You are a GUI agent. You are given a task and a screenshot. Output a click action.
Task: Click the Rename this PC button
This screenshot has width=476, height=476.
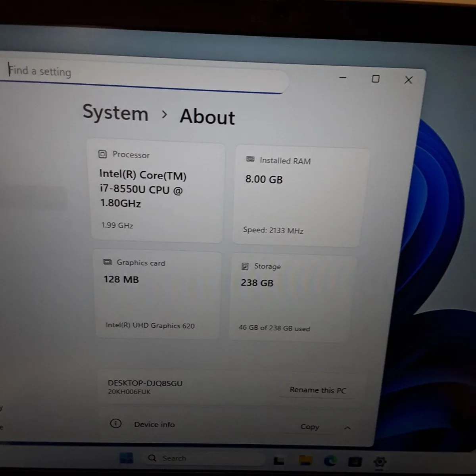pos(318,390)
